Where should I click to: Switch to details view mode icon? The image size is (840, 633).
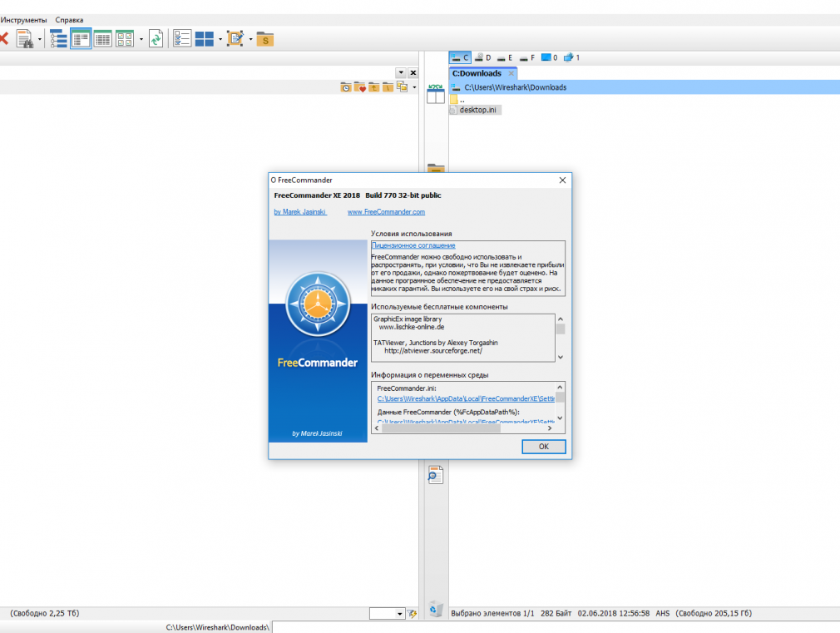pyautogui.click(x=103, y=39)
